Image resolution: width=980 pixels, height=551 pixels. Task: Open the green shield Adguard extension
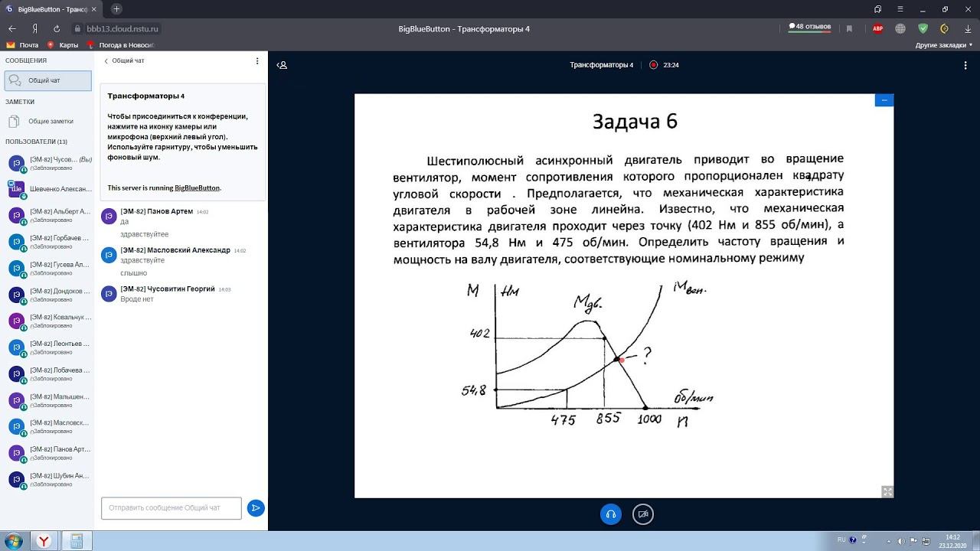click(x=923, y=28)
